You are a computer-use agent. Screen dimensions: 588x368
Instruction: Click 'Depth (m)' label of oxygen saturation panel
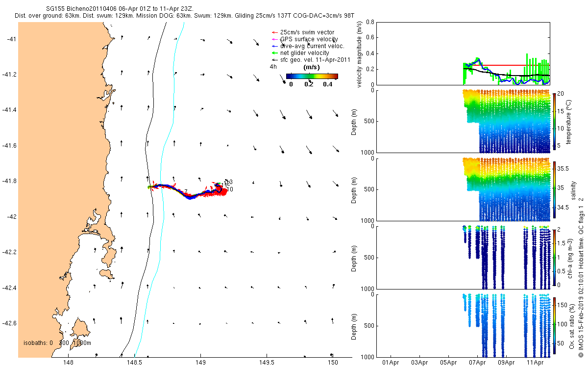[x=355, y=325]
